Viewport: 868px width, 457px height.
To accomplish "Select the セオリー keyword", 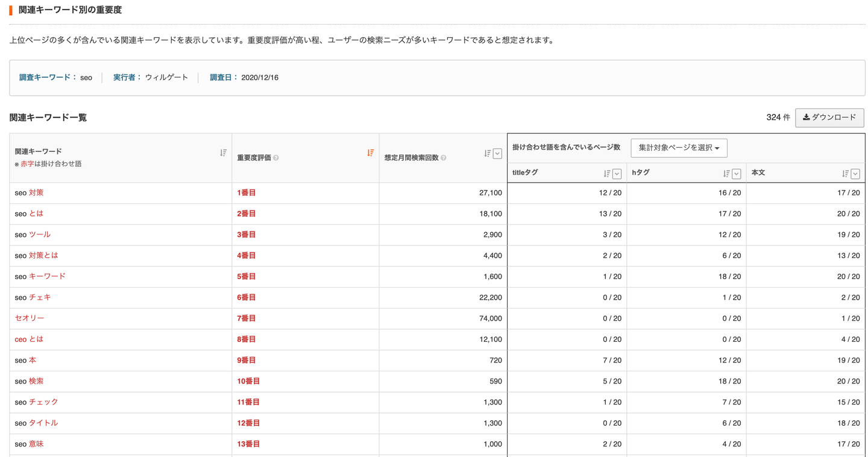I will pos(30,318).
